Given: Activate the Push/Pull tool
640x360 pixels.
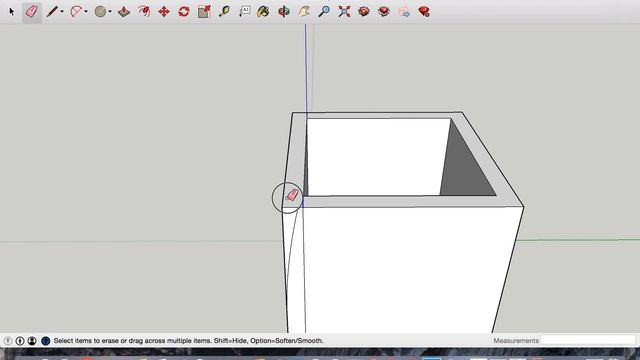Looking at the screenshot, I should click(x=124, y=11).
